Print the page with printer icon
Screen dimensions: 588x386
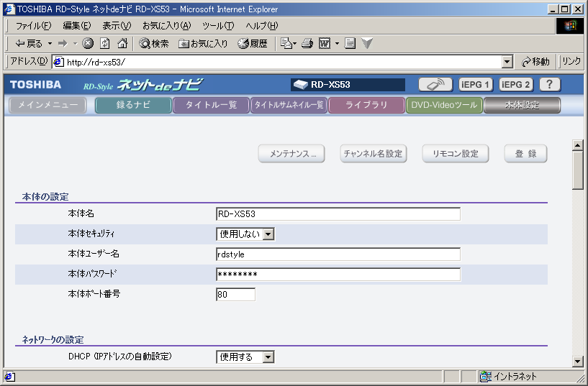point(307,44)
